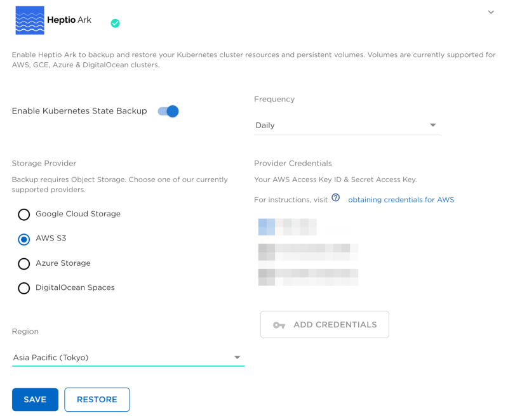Click 'Enable Heptio Ark to backup' description

point(253,60)
